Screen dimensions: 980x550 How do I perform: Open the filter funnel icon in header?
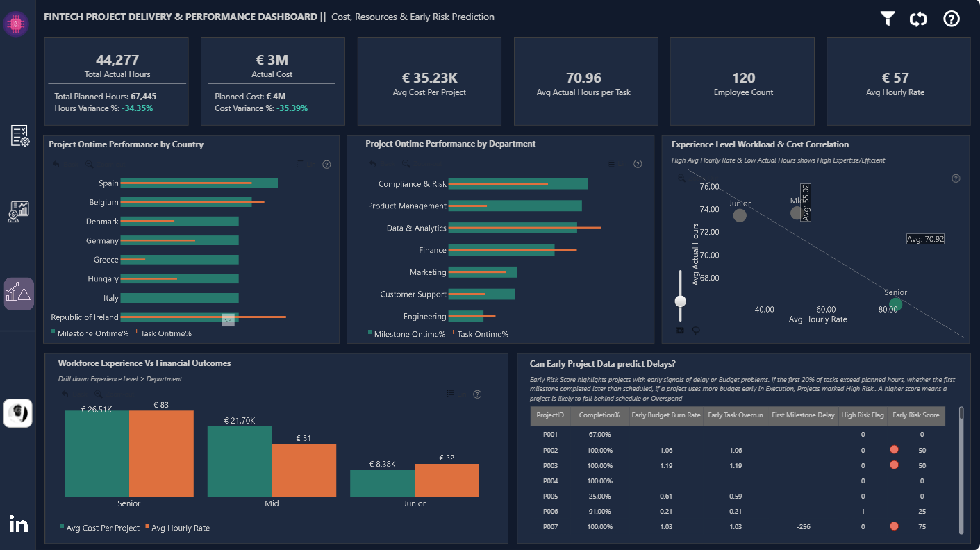(x=887, y=19)
